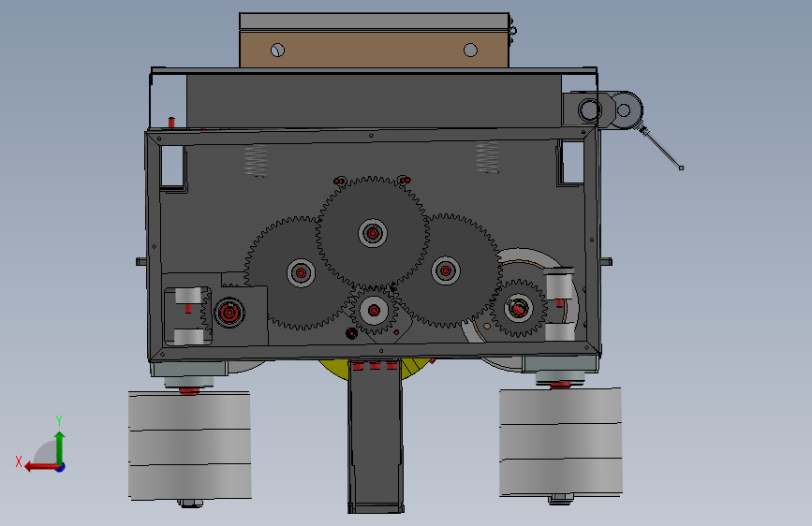Viewport: 812px width, 526px height.
Task: Click the green Y axis arrow of the triad
Action: [x=60, y=446]
